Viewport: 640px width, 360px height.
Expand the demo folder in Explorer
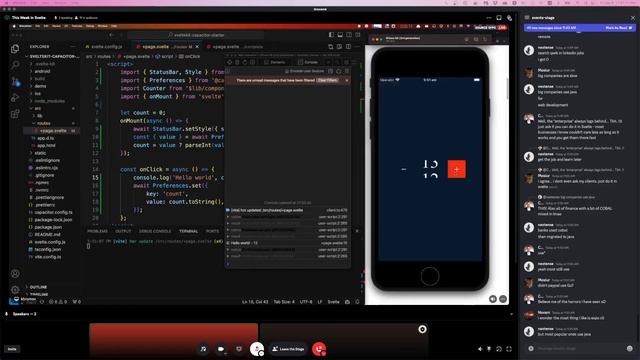(x=40, y=86)
